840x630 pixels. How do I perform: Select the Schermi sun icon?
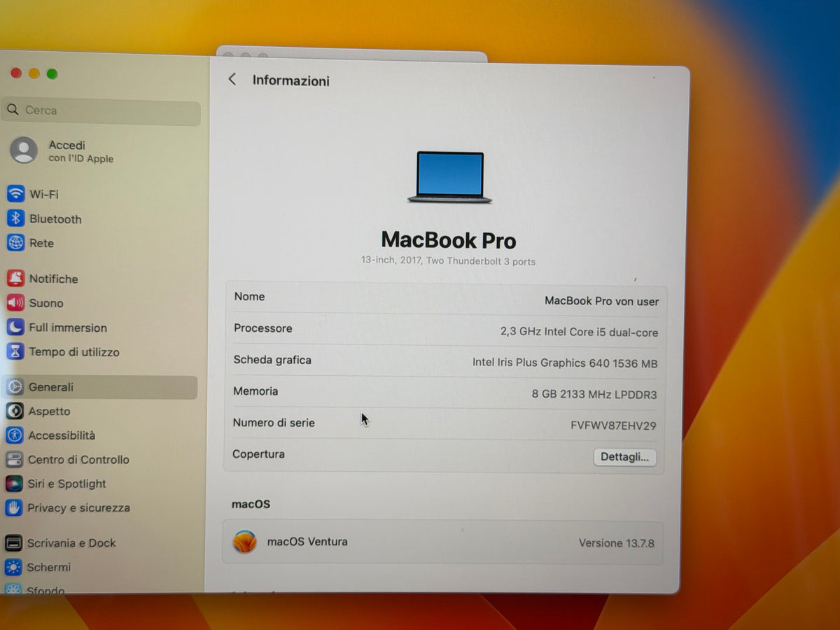13,567
